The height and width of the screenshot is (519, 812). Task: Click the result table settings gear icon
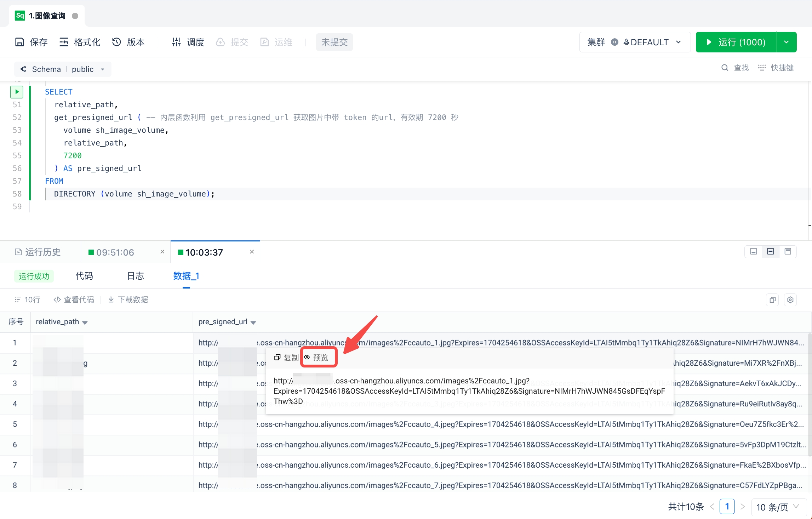(790, 300)
